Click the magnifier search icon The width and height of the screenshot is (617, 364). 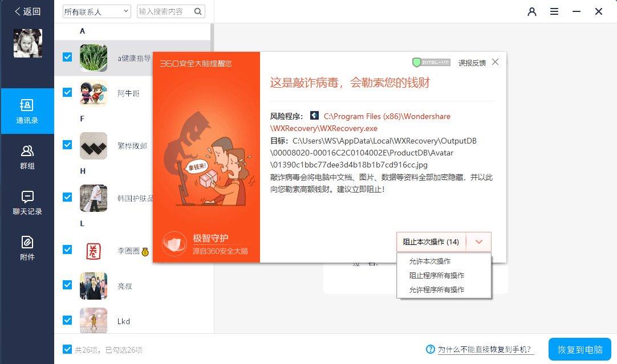point(198,11)
